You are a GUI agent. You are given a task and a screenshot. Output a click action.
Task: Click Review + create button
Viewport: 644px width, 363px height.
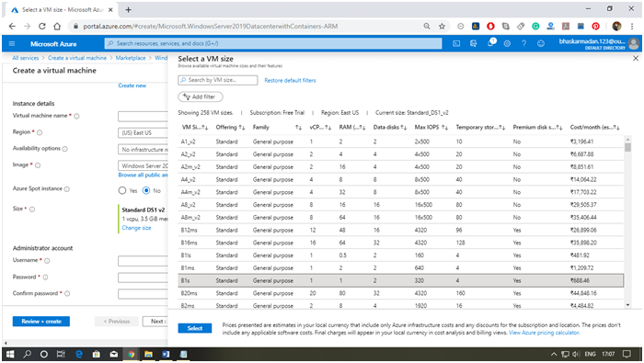pos(41,321)
